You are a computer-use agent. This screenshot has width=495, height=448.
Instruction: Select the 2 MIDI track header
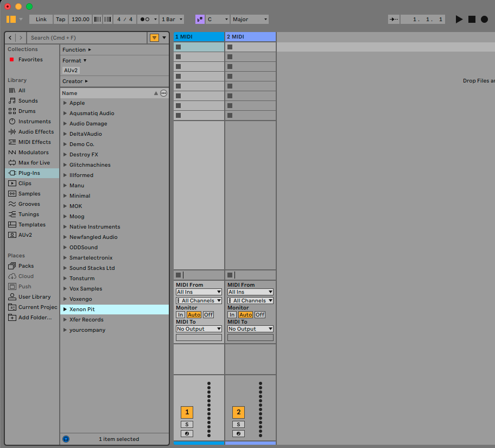click(250, 36)
